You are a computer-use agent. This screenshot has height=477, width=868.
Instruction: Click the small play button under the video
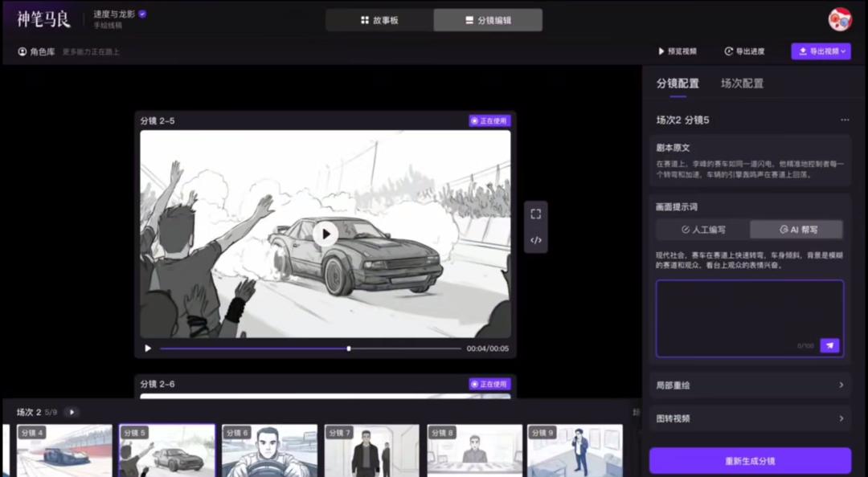point(148,349)
